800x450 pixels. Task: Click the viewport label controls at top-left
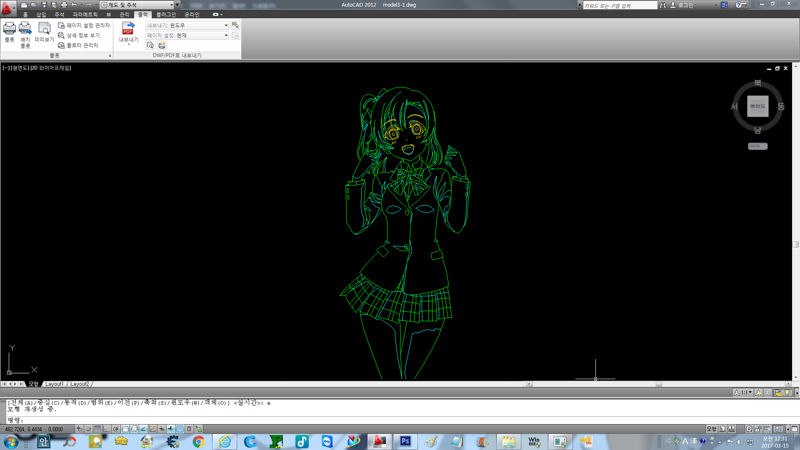tap(37, 68)
